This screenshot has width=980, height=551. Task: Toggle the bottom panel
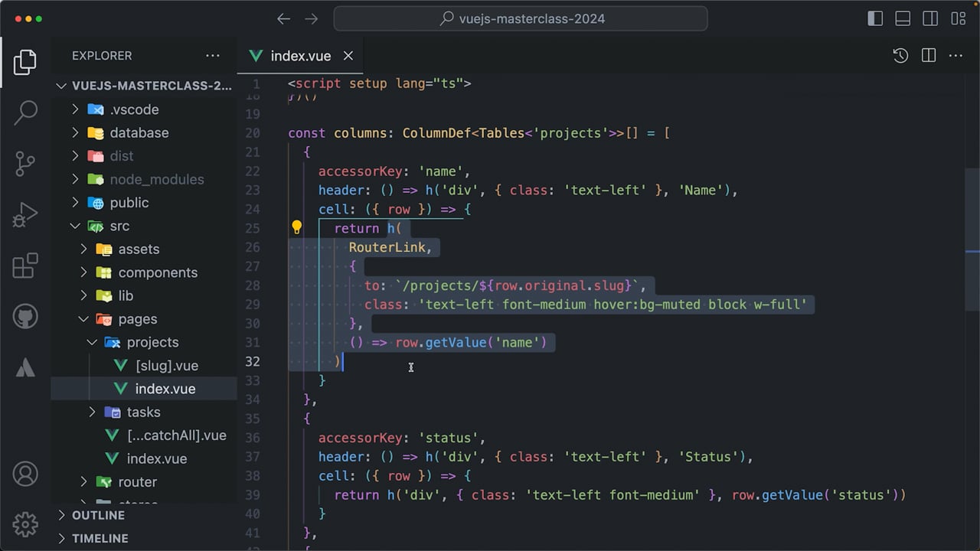tap(903, 18)
